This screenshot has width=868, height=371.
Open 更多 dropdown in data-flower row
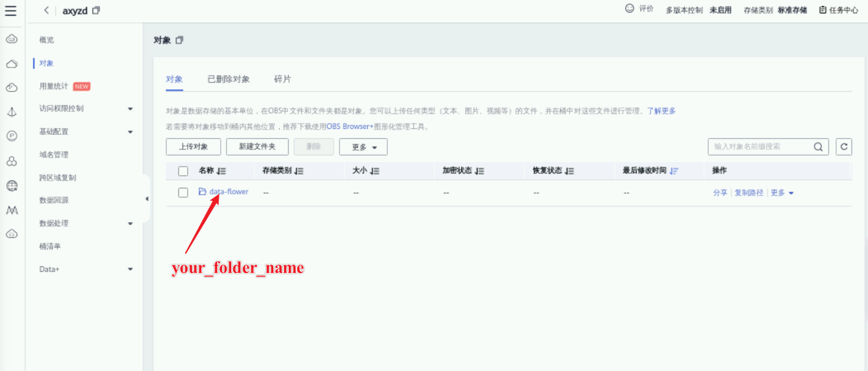[x=782, y=192]
